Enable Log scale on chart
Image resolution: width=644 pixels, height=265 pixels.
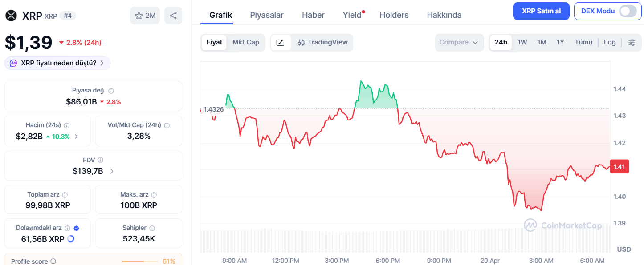click(610, 43)
